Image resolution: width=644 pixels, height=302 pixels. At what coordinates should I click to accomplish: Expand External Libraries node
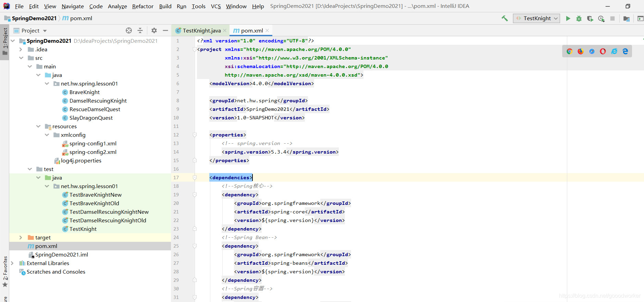(x=12, y=263)
